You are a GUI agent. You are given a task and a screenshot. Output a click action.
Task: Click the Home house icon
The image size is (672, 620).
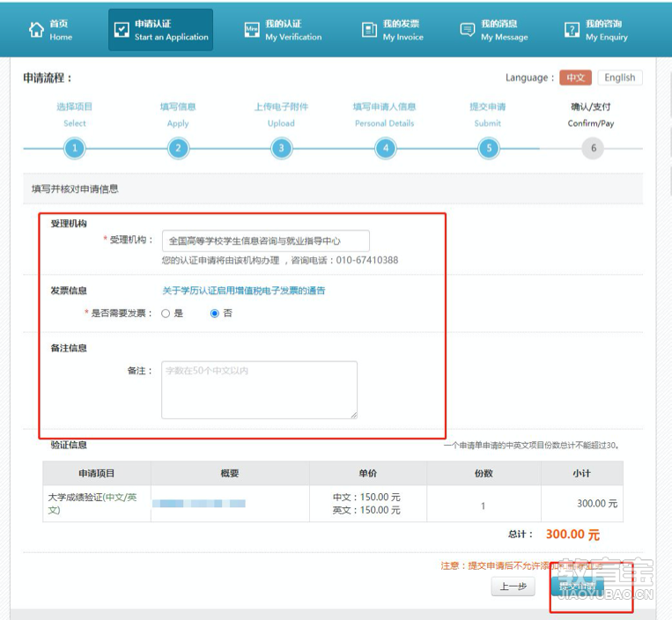(36, 30)
